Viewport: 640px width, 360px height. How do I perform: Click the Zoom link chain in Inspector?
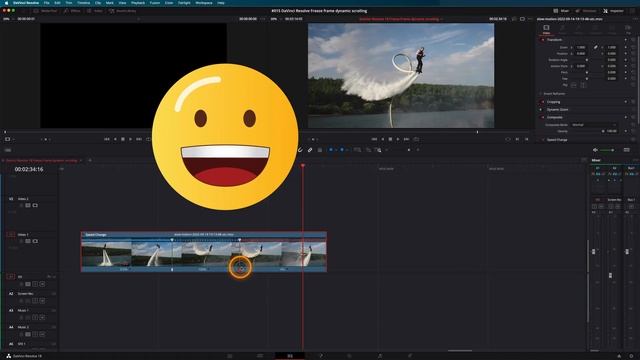point(596,47)
